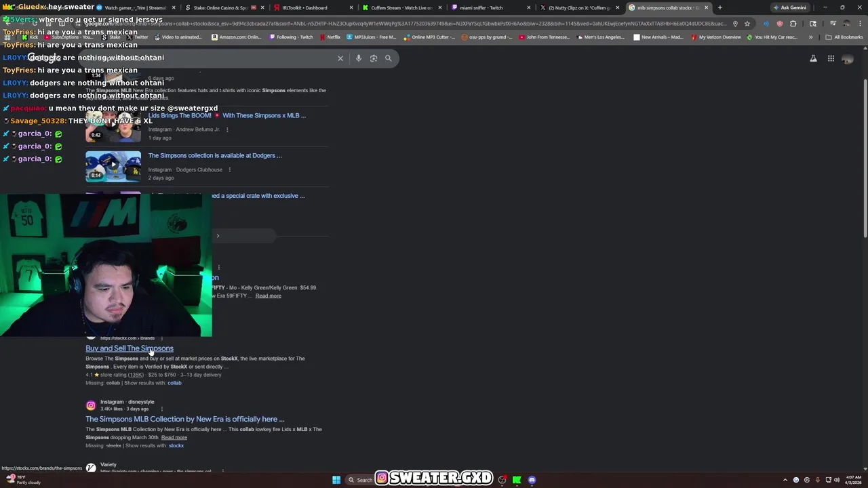
Task: Open Amazon.com bookmark
Action: click(x=236, y=37)
